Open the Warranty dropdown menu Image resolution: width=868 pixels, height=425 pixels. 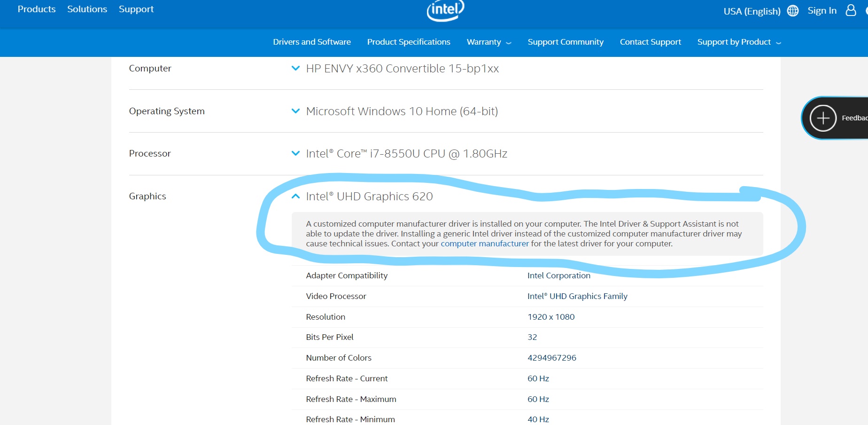point(488,42)
